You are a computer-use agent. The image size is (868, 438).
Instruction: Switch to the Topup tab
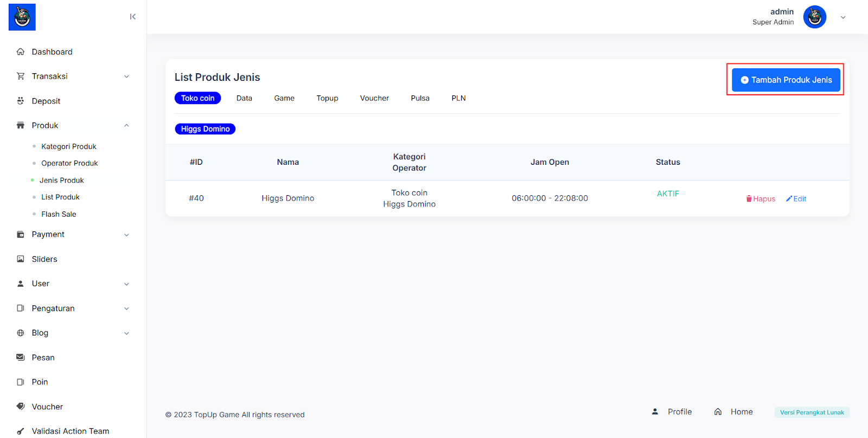coord(327,98)
